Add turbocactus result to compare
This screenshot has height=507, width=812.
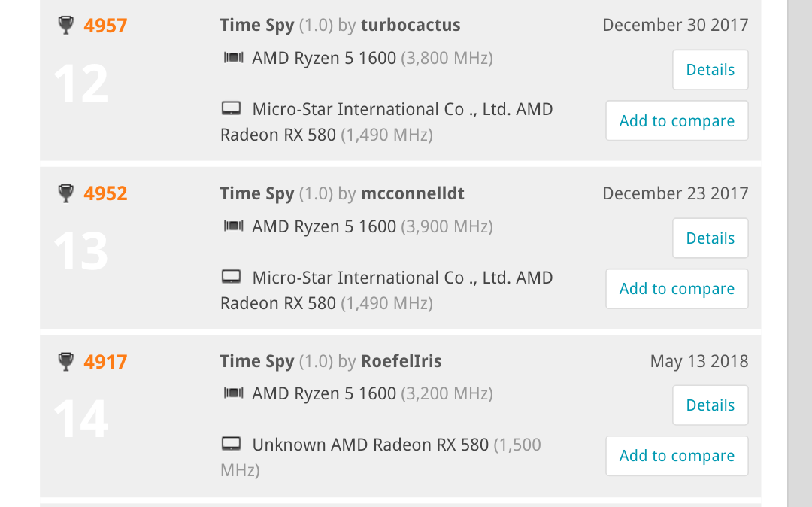click(677, 121)
